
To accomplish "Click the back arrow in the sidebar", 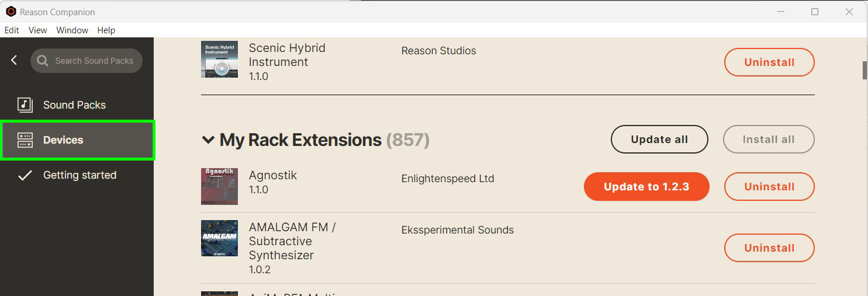I will click(x=14, y=60).
